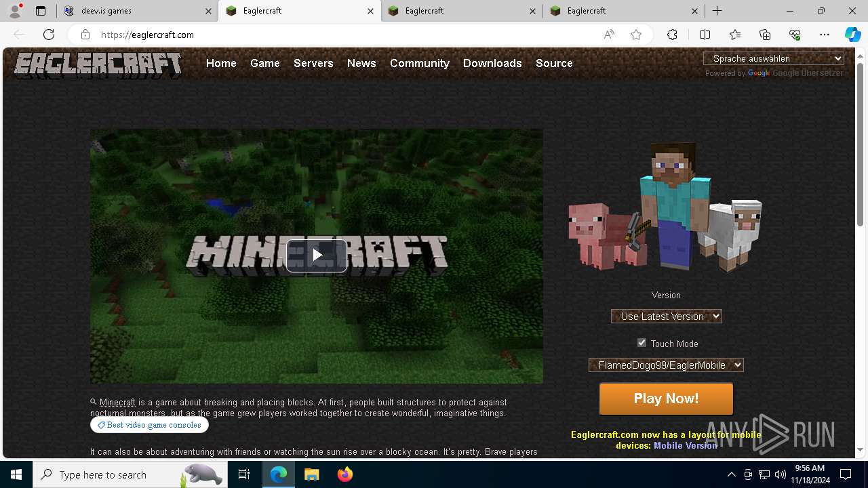The image size is (868, 488).
Task: Open Browser essentials heart icon
Action: (795, 35)
